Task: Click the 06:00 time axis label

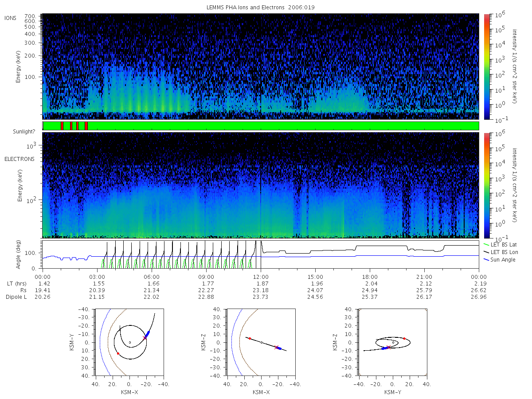Action: [152, 276]
